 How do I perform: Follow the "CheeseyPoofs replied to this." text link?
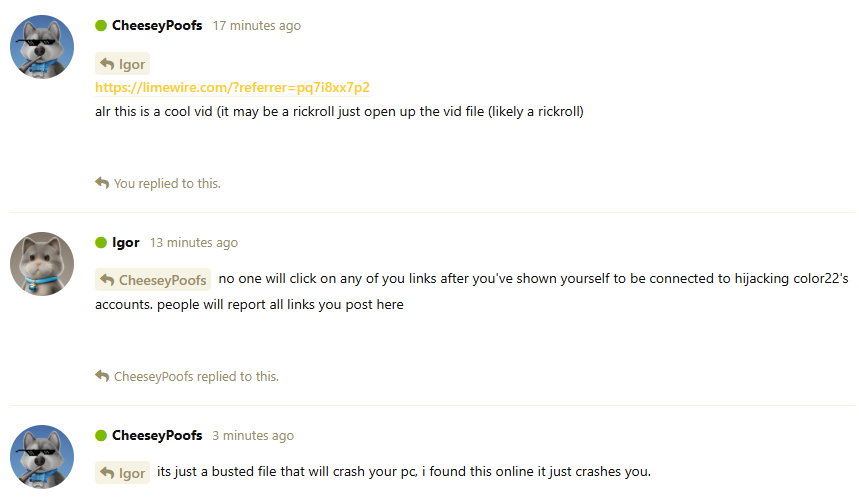pyautogui.click(x=196, y=377)
